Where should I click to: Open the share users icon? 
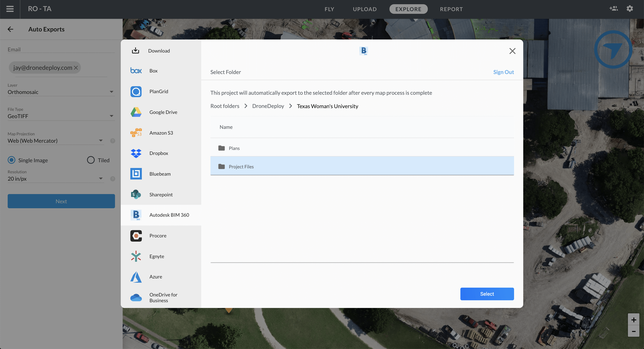[614, 8]
